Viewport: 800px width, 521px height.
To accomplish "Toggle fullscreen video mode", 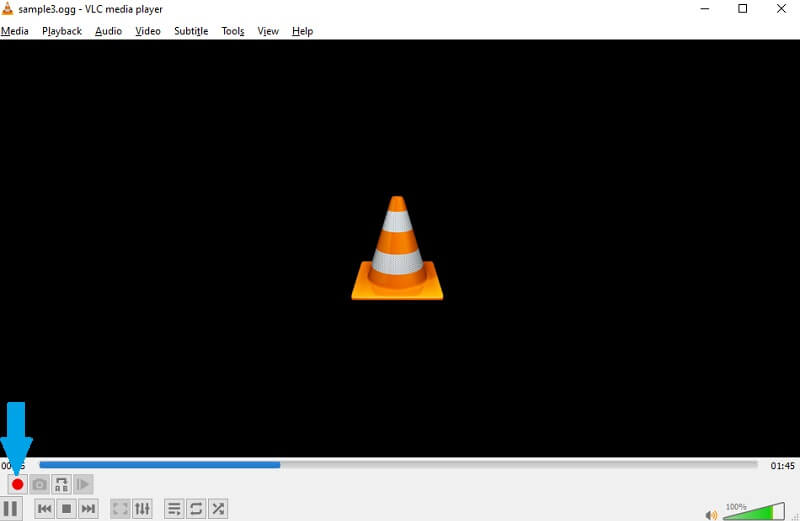I will [120, 509].
